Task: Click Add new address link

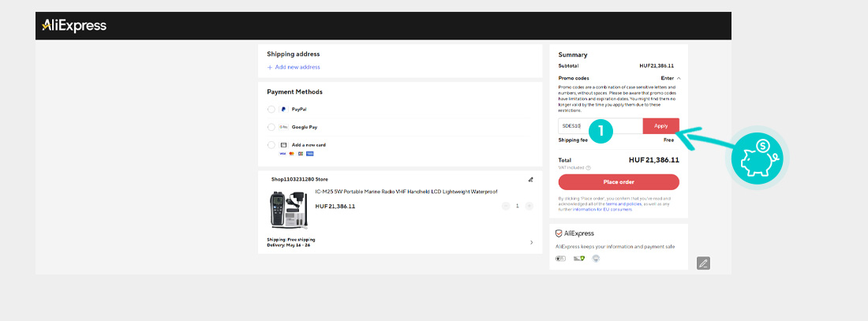Action: pyautogui.click(x=294, y=67)
